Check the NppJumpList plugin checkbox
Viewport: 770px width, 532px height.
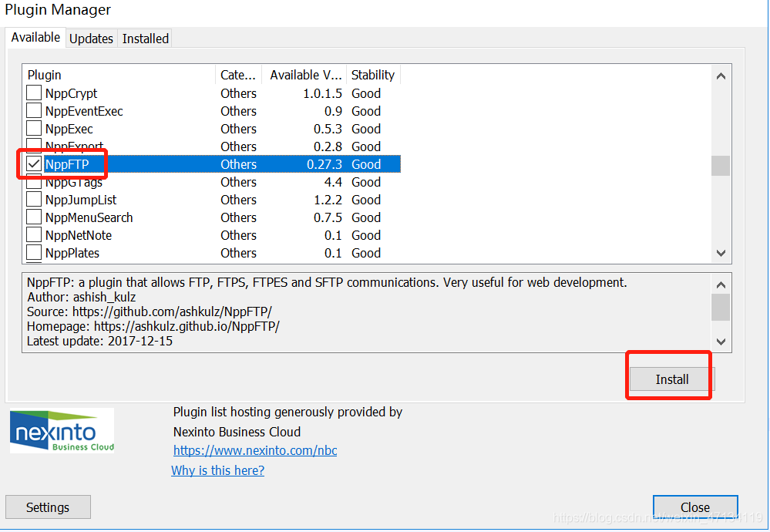[34, 200]
